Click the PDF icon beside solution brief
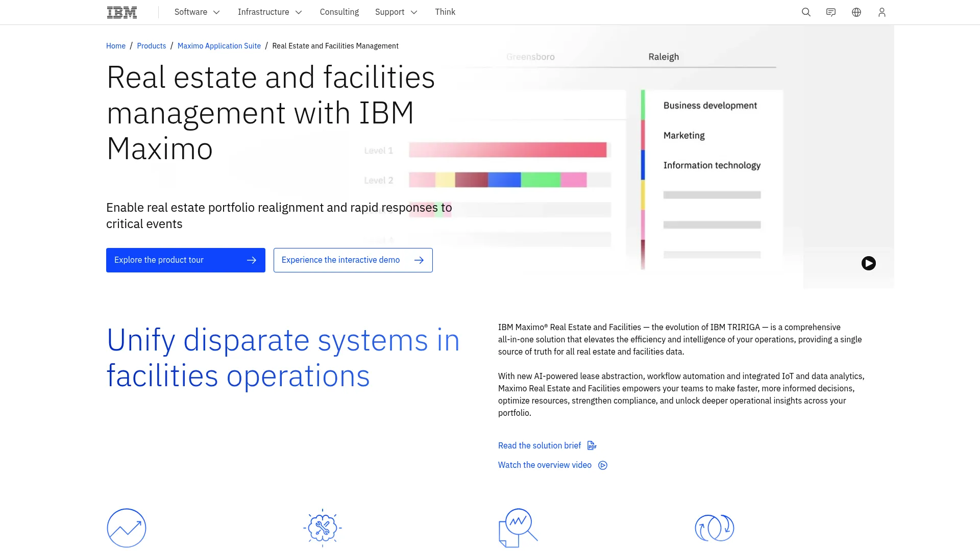The height and width of the screenshot is (551, 980). [x=592, y=445]
